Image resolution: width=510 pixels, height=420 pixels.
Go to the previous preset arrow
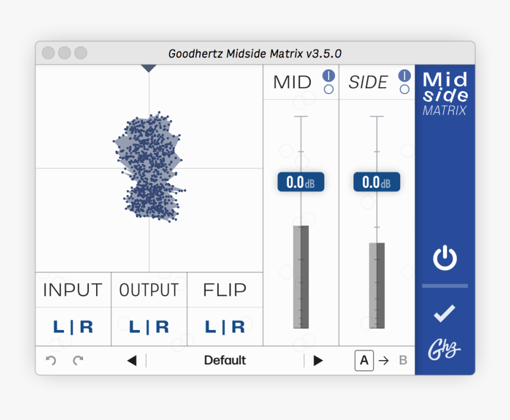(x=132, y=360)
